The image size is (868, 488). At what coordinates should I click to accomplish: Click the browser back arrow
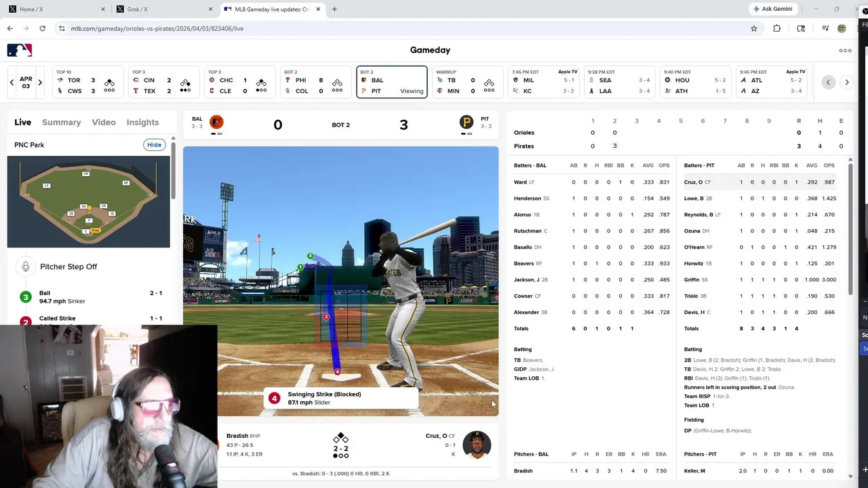point(9,28)
